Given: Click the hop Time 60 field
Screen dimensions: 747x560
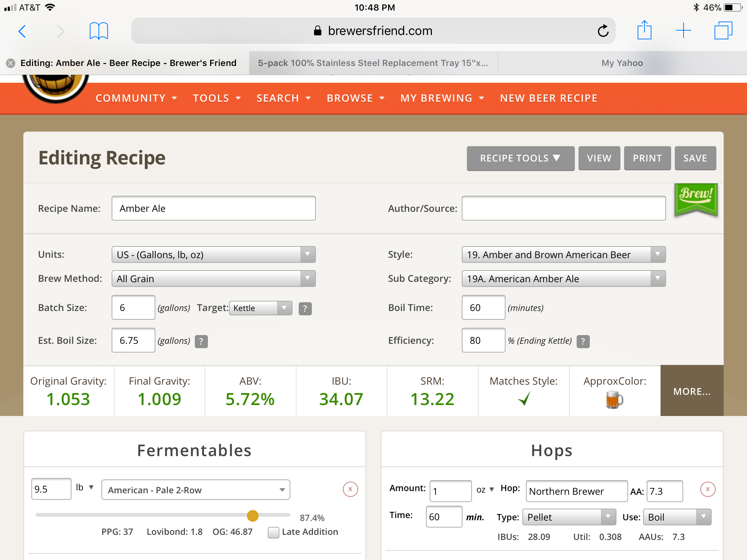Looking at the screenshot, I should click(444, 517).
